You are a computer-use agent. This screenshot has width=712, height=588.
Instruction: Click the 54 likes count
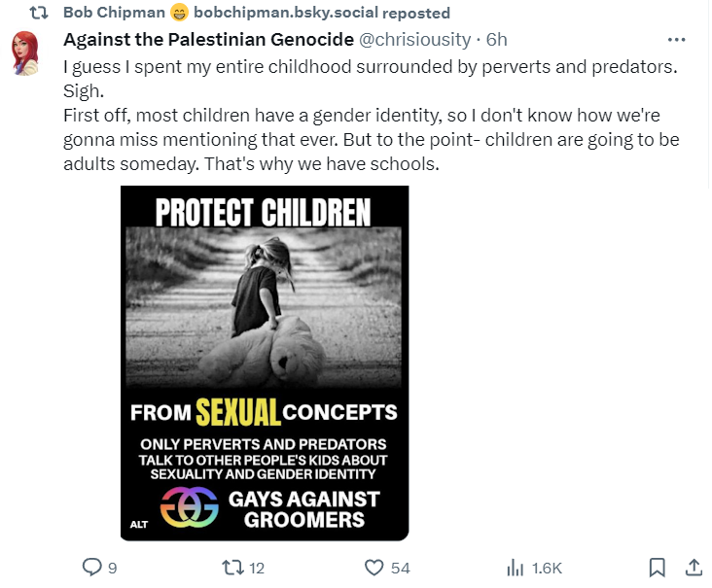(401, 568)
